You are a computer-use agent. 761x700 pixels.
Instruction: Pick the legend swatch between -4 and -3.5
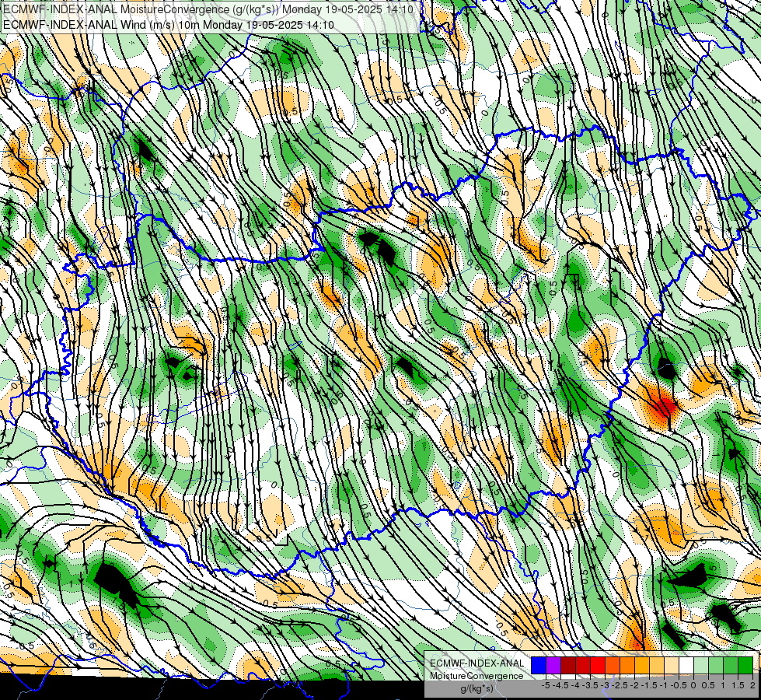click(x=583, y=665)
